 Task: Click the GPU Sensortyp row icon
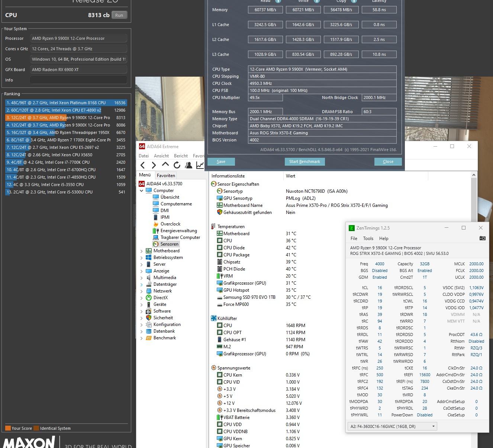220,198
